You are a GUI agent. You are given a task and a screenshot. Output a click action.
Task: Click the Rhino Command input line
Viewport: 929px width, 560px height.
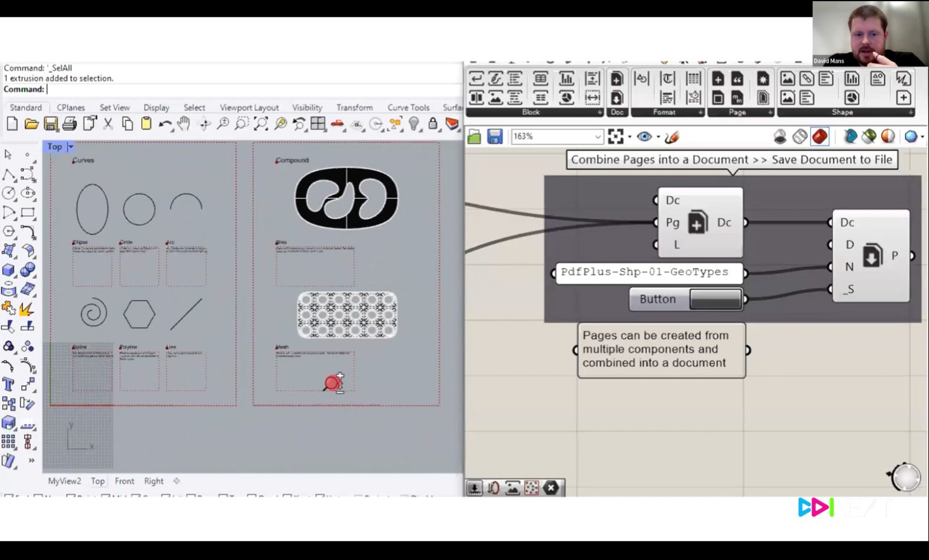click(x=242, y=90)
